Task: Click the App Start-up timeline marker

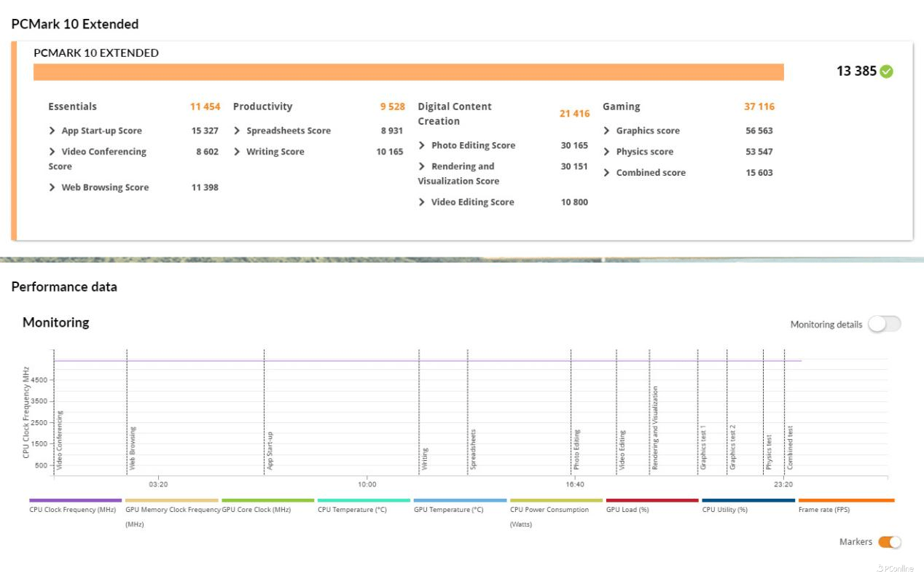Action: [270, 450]
